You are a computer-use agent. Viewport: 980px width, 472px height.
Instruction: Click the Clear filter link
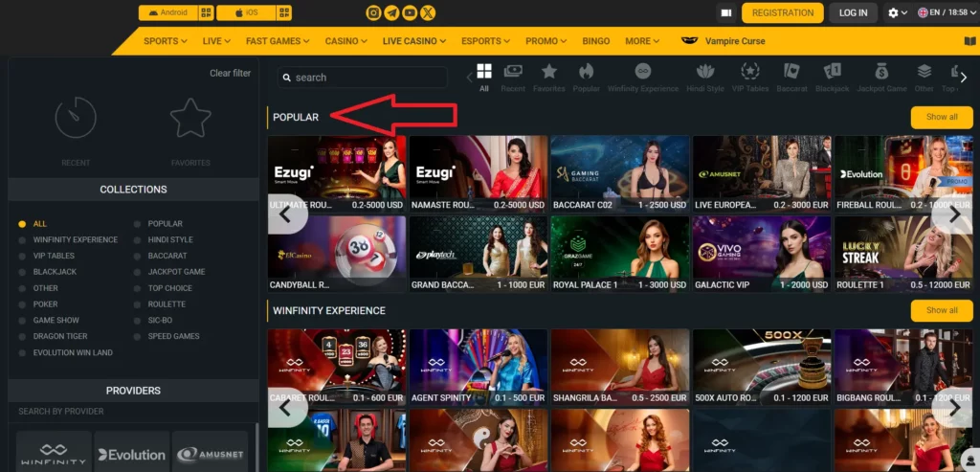click(230, 73)
